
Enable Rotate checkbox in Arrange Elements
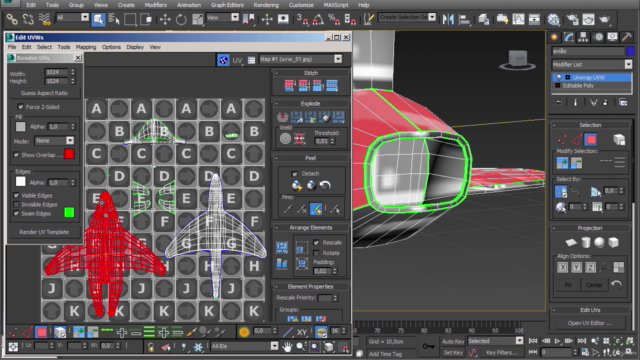point(316,253)
